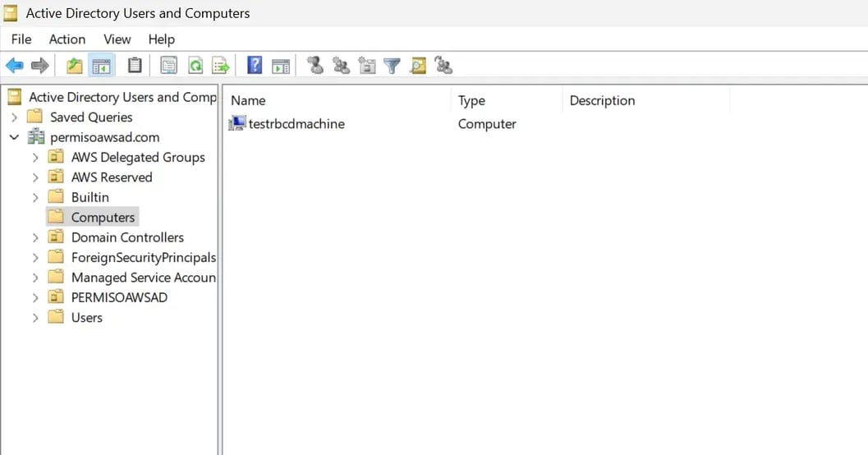Select the Users container
This screenshot has height=455, width=868.
(87, 317)
